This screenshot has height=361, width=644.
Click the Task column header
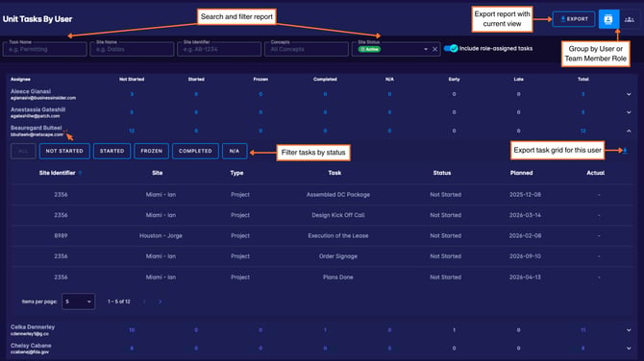[334, 173]
